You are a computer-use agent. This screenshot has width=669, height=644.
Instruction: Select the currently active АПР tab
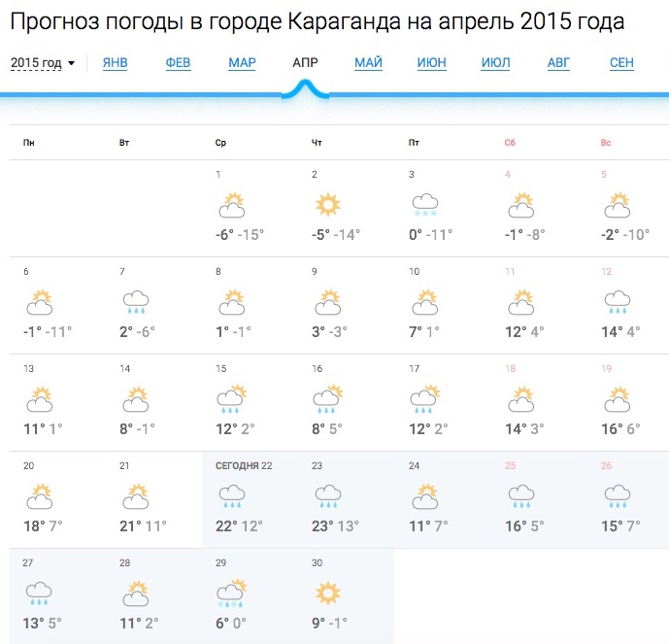tap(305, 63)
